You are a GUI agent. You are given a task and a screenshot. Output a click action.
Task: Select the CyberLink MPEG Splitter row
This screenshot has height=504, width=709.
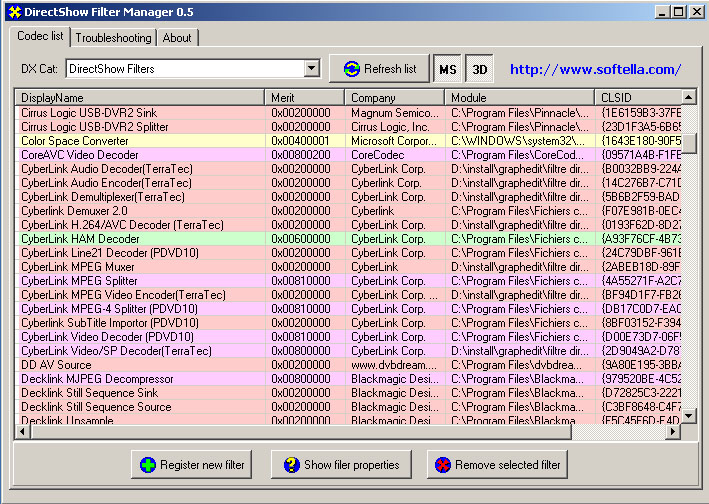348,281
